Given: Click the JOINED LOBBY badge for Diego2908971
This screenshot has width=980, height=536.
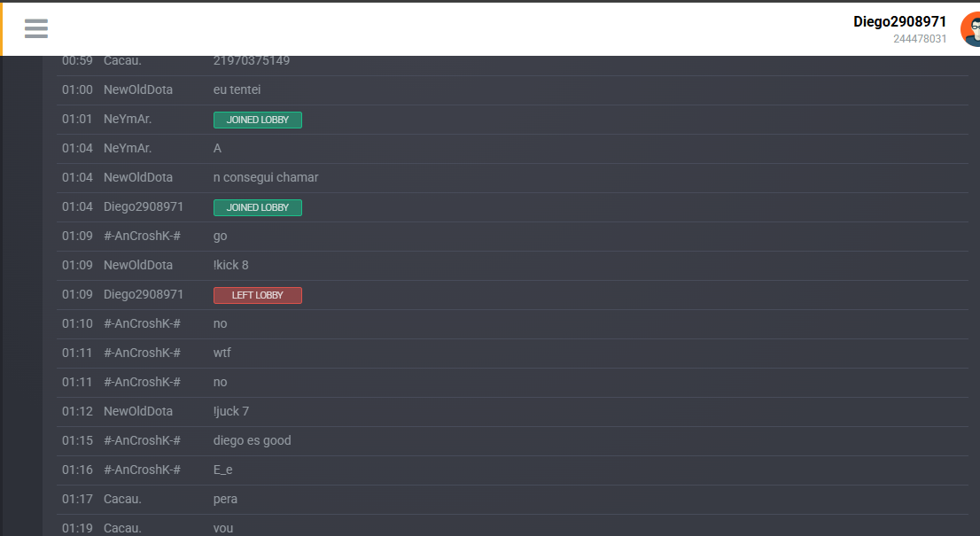Looking at the screenshot, I should click(258, 207).
